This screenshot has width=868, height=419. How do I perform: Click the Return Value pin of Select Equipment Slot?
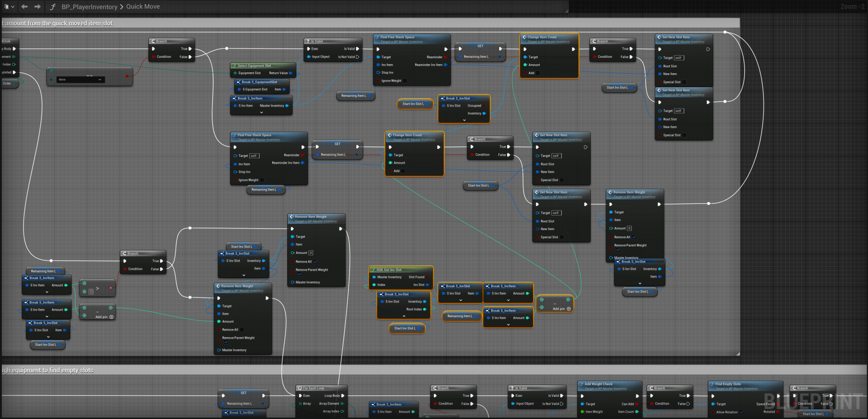click(290, 73)
